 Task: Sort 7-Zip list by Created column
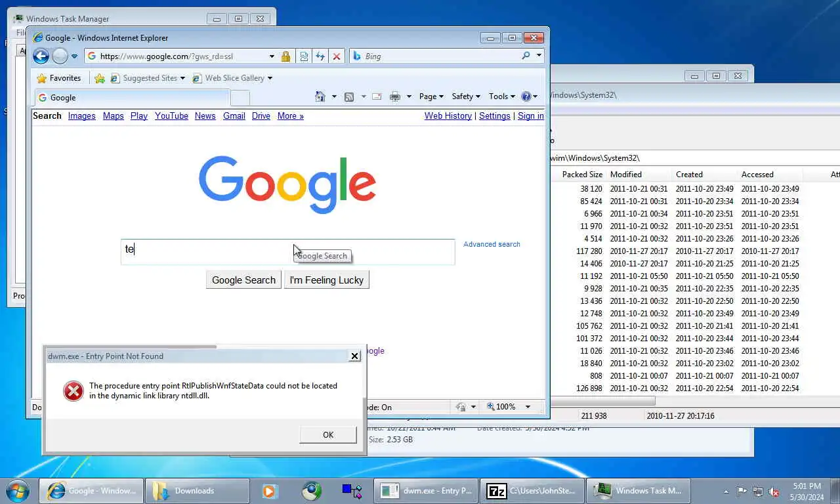pyautogui.click(x=705, y=175)
